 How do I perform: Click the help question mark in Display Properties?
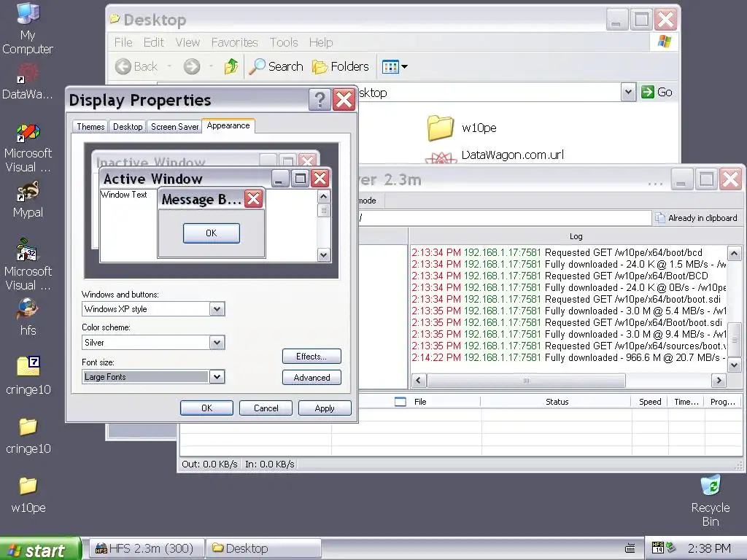[x=320, y=99]
